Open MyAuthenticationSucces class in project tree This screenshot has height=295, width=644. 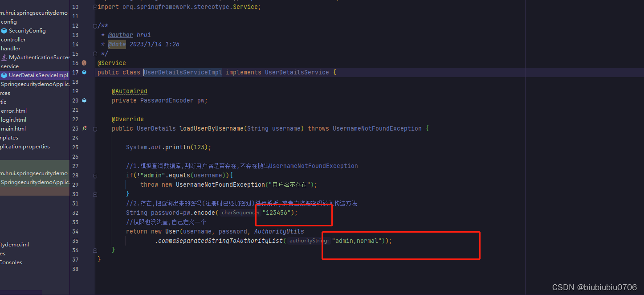coord(39,57)
